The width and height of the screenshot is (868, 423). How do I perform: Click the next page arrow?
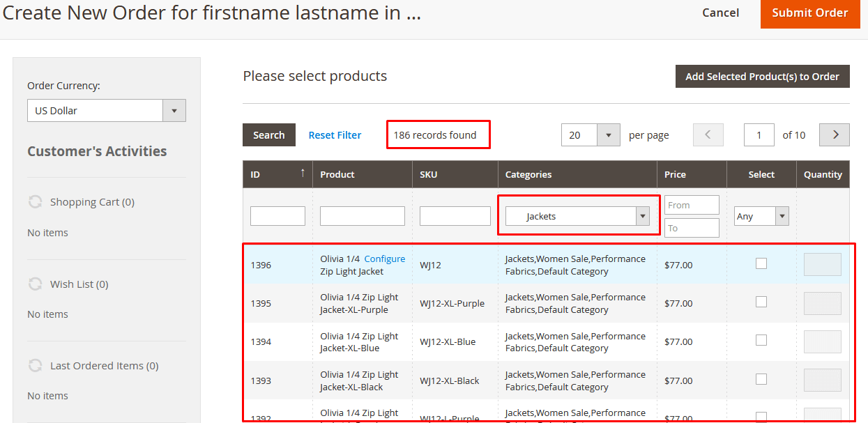click(834, 134)
